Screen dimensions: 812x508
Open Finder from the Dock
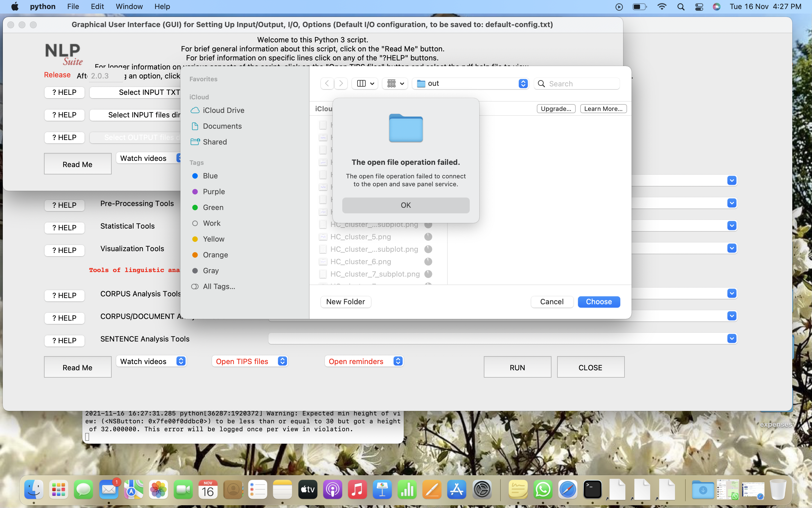tap(34, 489)
